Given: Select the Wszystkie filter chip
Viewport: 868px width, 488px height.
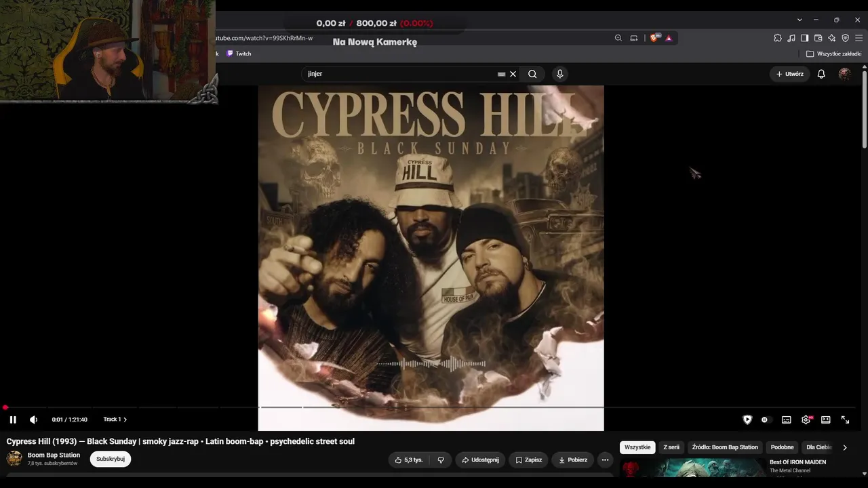Looking at the screenshot, I should [637, 447].
